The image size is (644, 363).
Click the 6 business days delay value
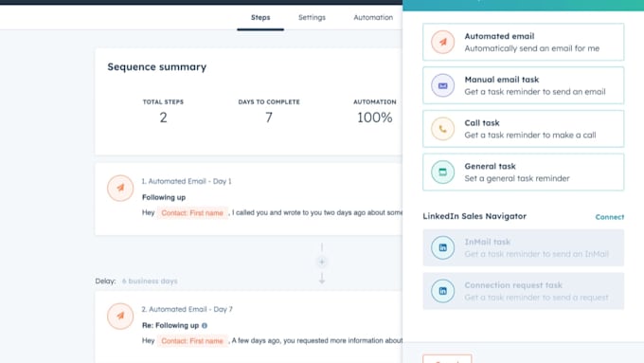150,281
